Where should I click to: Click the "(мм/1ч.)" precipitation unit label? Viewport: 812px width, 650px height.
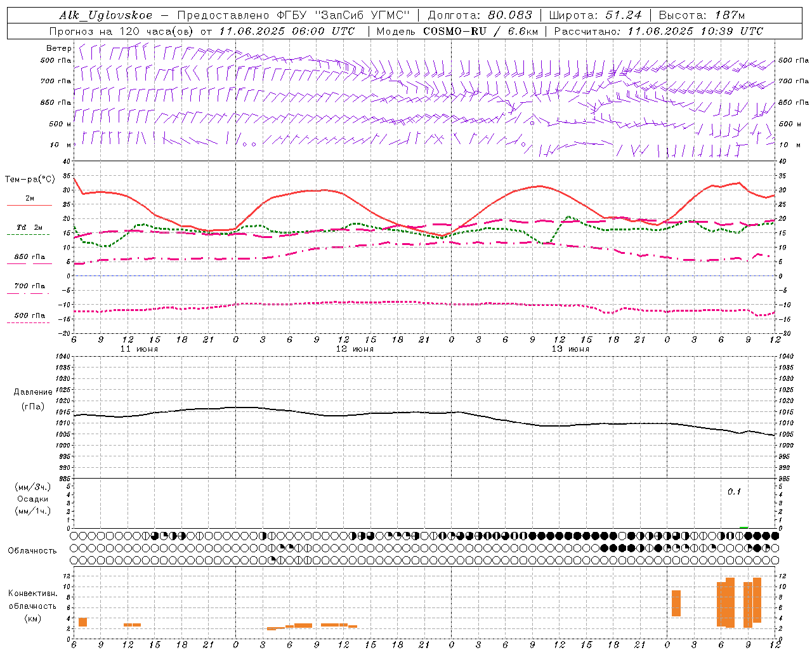point(33,511)
